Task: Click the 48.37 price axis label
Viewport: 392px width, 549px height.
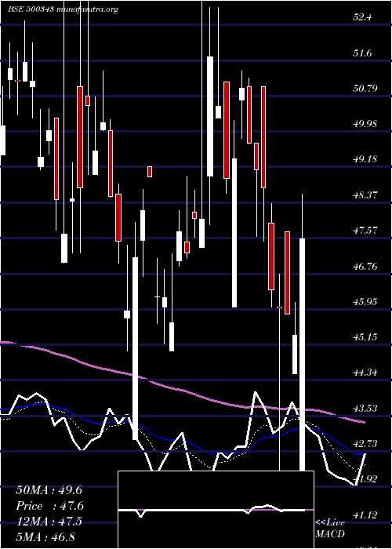Action: pos(365,195)
